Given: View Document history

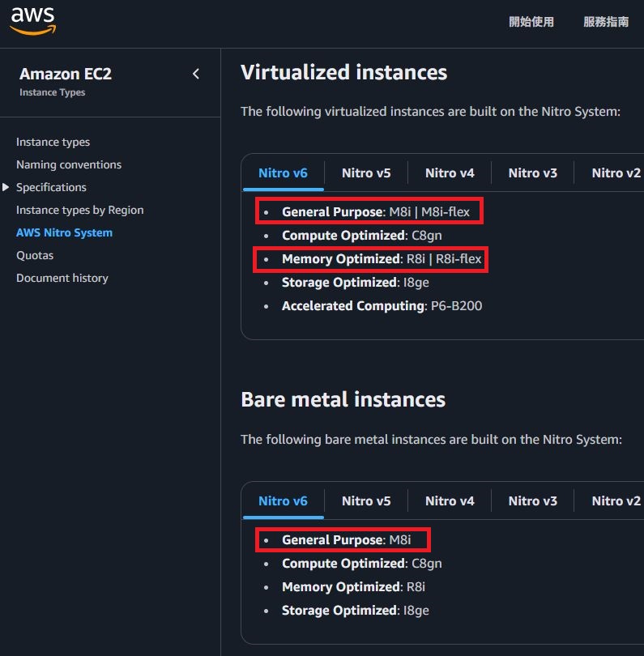Looking at the screenshot, I should point(62,278).
